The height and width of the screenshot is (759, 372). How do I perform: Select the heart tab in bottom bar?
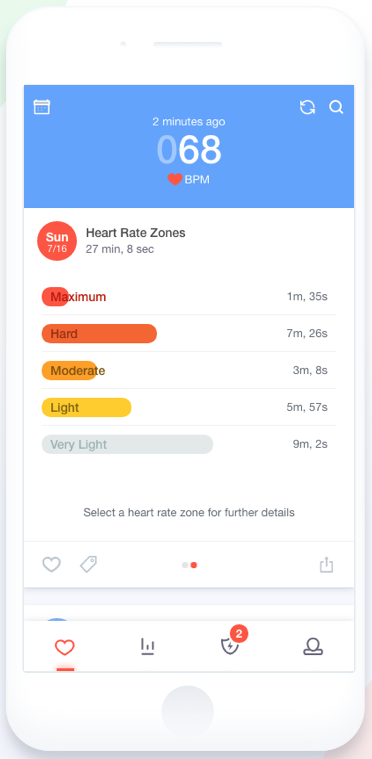64,647
